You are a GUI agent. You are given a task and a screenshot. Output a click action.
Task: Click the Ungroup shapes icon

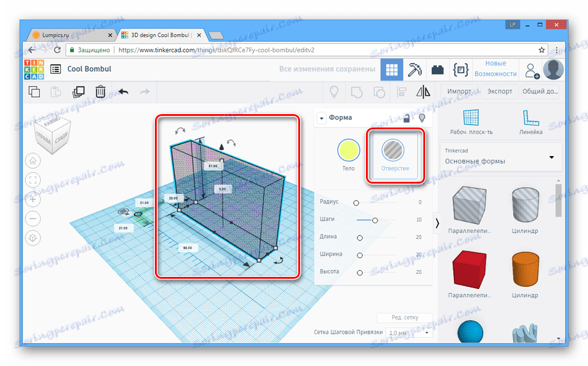coord(379,92)
